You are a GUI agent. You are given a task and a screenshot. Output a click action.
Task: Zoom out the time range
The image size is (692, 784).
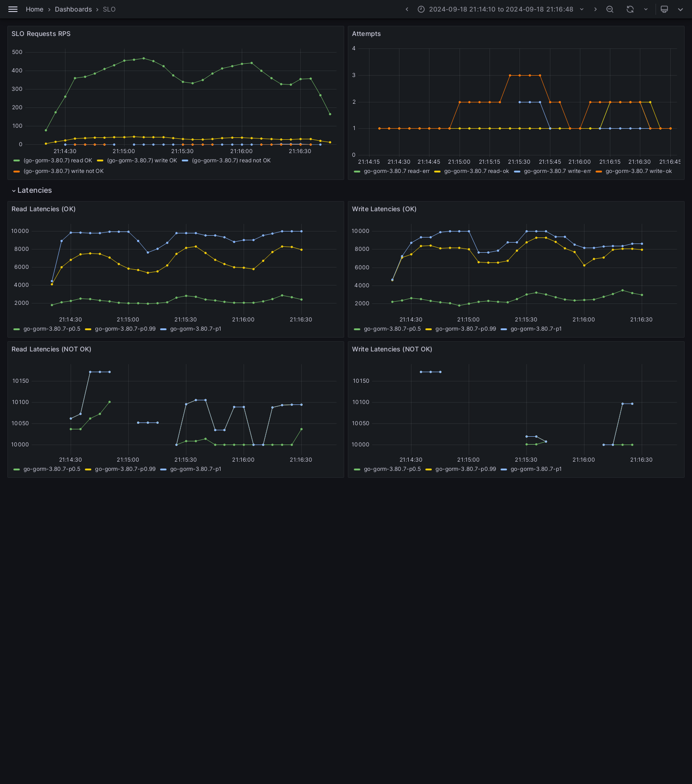(x=610, y=9)
